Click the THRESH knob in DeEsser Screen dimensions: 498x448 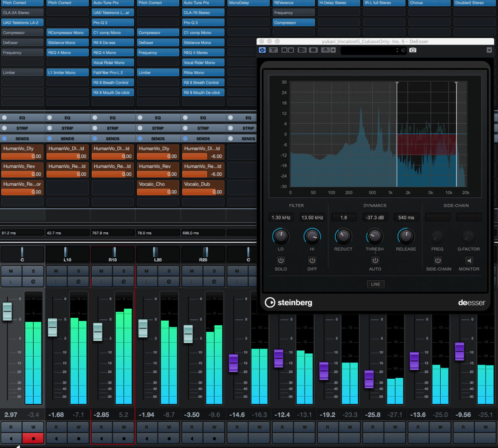point(375,236)
